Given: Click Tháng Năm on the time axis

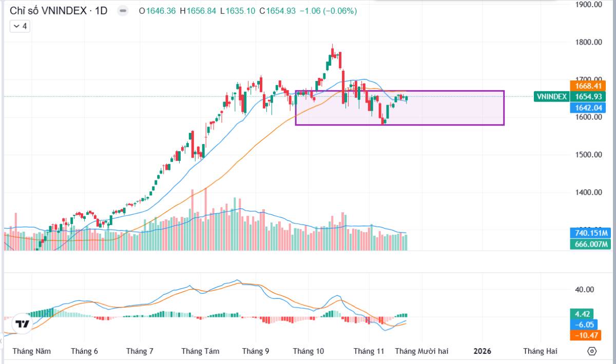Looking at the screenshot, I should 32,351.
